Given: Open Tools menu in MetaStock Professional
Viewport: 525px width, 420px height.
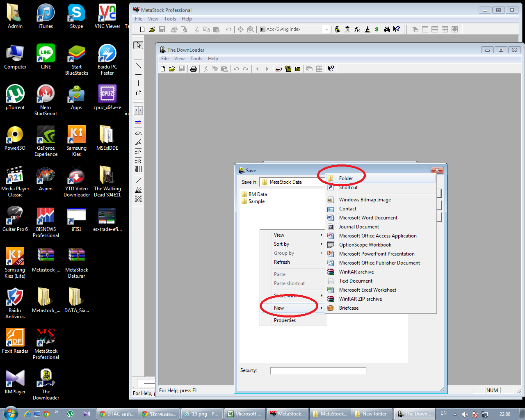Looking at the screenshot, I should [x=170, y=19].
